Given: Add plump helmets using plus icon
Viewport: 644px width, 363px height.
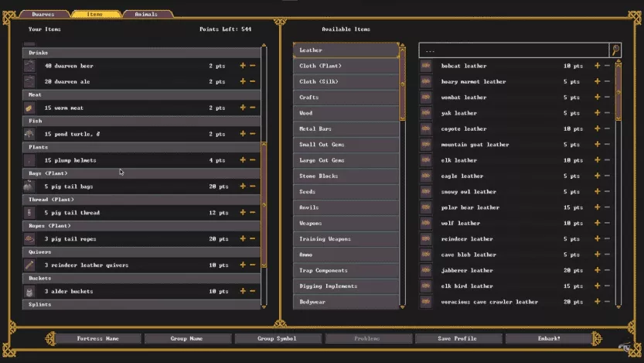Looking at the screenshot, I should point(243,160).
